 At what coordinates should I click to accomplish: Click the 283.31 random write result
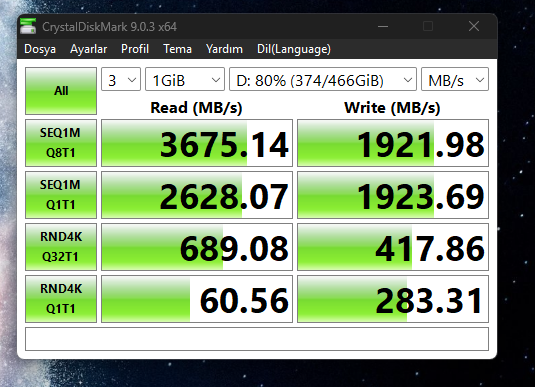click(393, 299)
